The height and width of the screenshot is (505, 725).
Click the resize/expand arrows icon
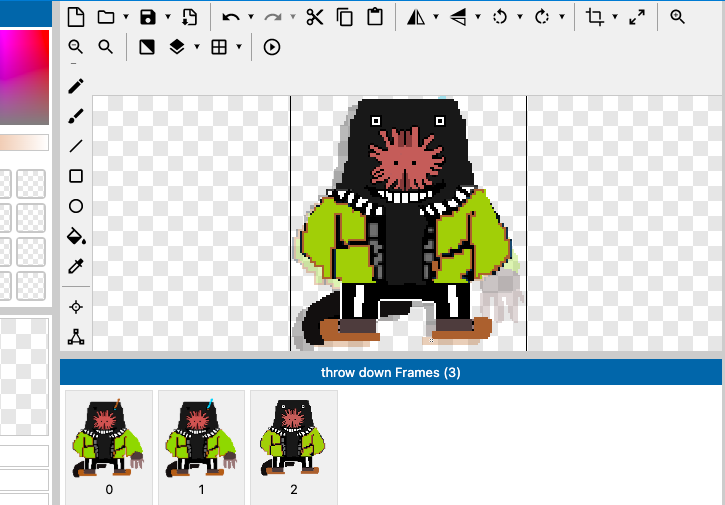[637, 17]
